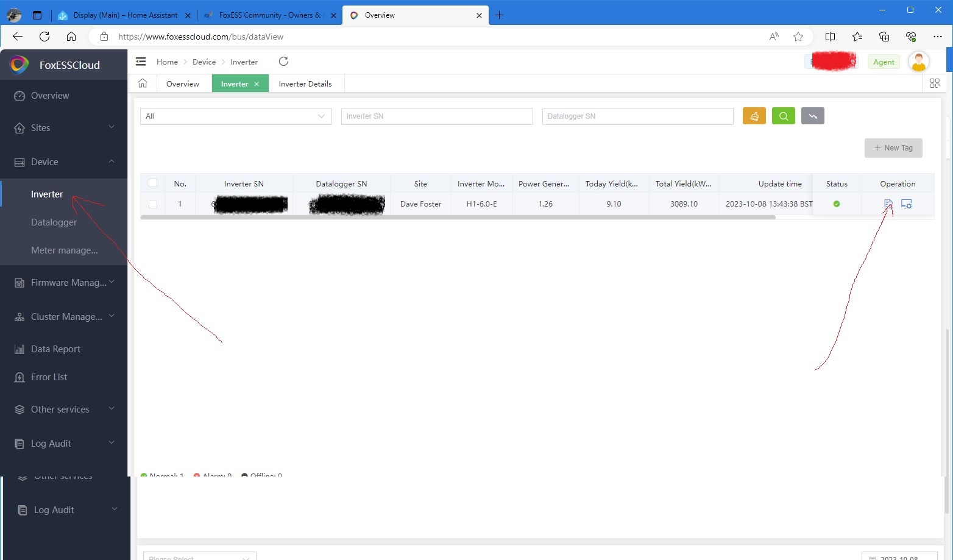Click the green search button
Image resolution: width=953 pixels, height=560 pixels.
pos(783,116)
